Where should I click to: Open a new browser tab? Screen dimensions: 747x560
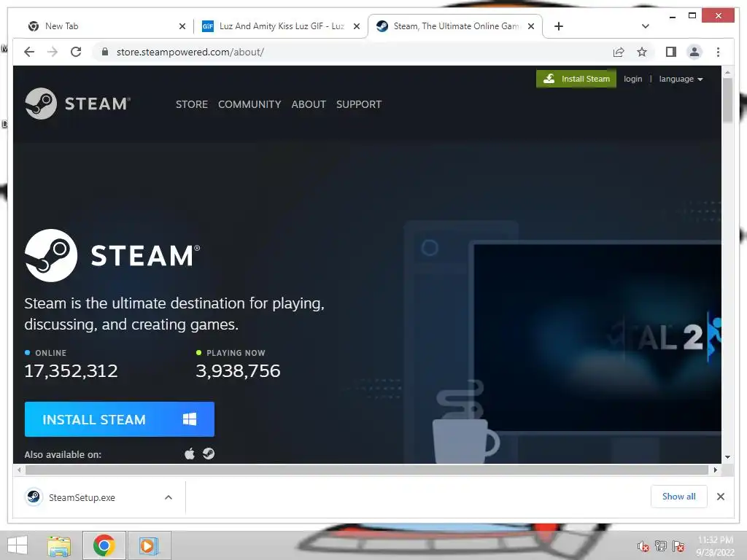click(559, 26)
